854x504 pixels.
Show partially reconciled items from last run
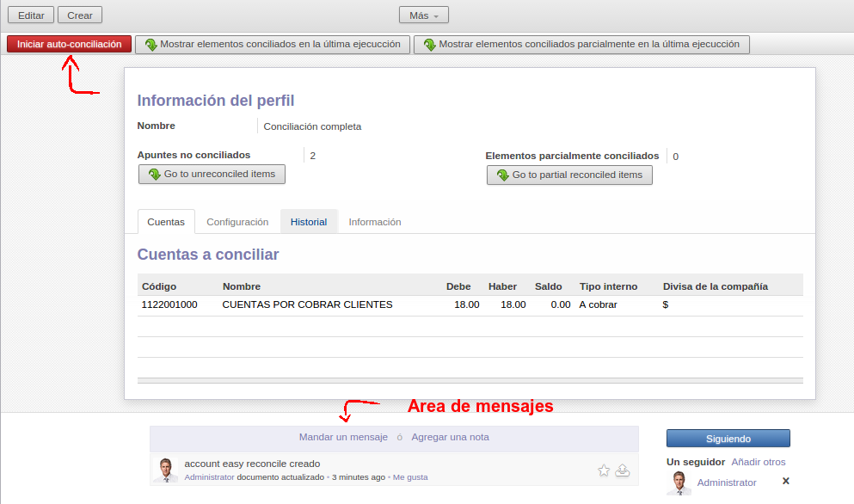tap(581, 44)
